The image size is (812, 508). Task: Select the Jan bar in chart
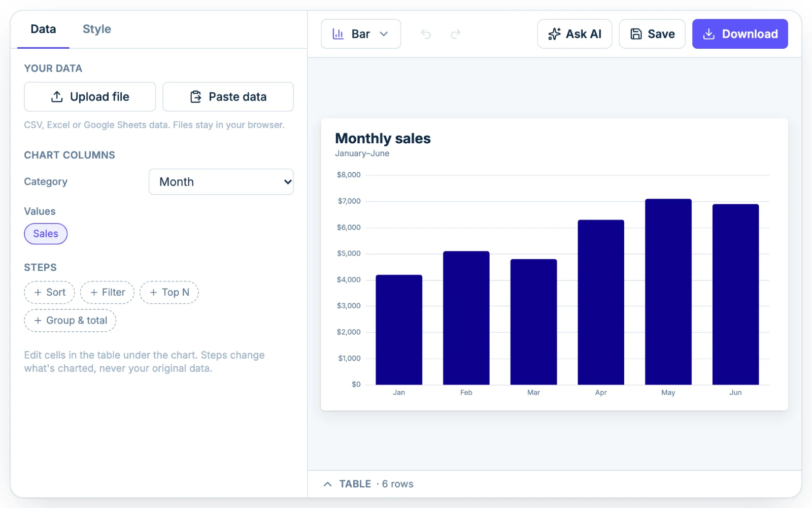[x=399, y=330]
